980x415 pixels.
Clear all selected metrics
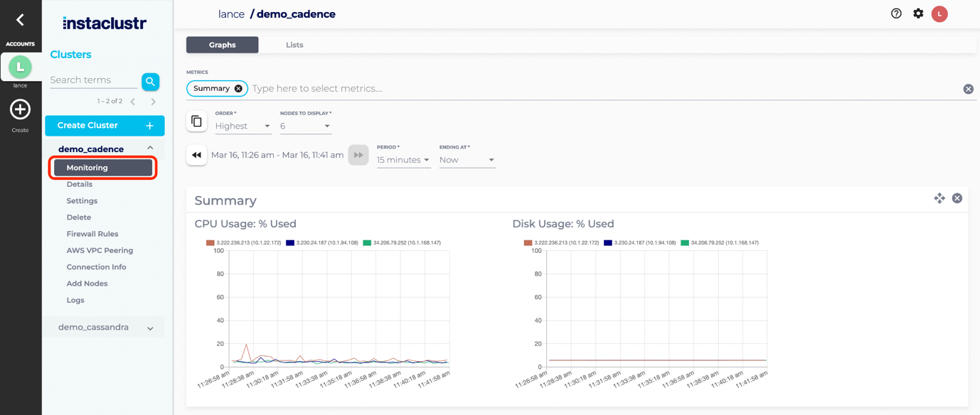968,89
